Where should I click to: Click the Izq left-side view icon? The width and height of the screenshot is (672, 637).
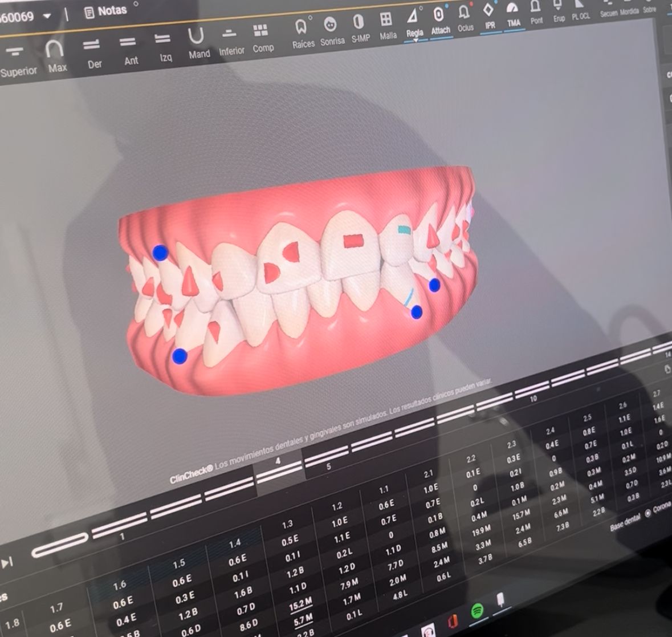coord(164,47)
